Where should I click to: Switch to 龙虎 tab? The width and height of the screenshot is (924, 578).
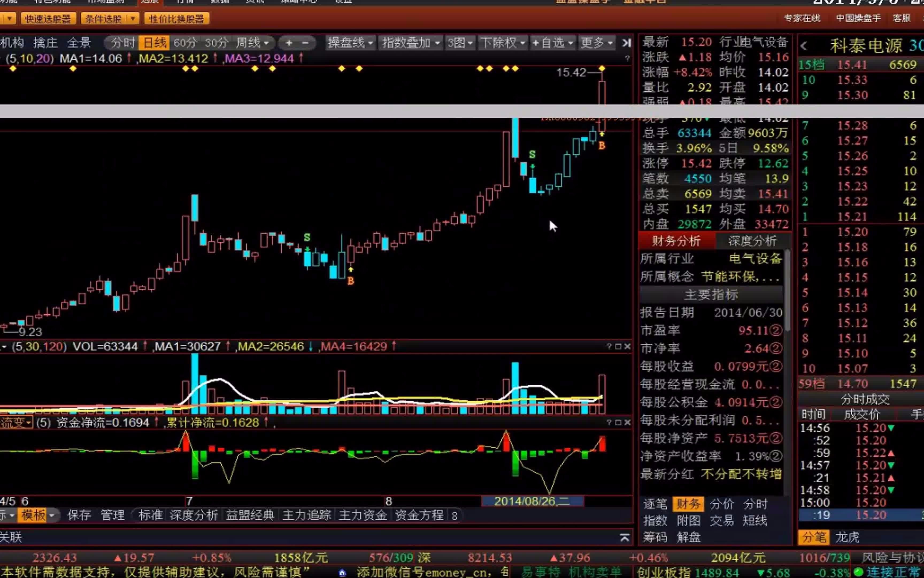click(x=847, y=537)
